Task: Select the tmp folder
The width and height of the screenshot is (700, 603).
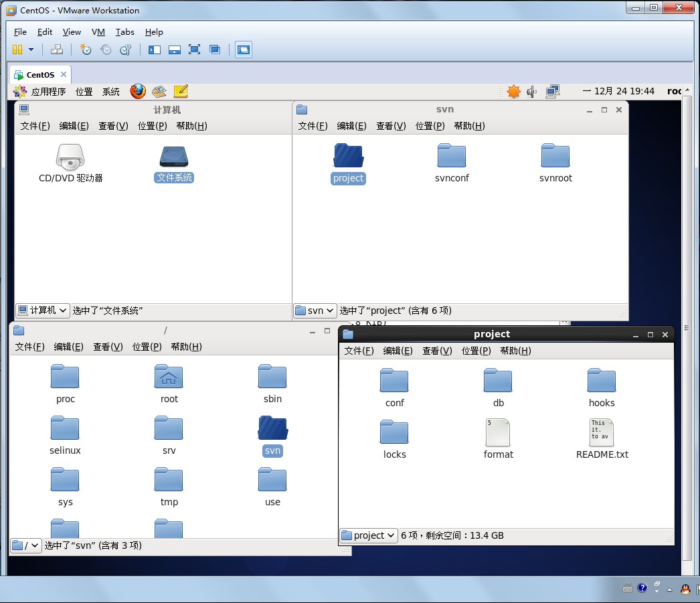Action: (x=169, y=487)
